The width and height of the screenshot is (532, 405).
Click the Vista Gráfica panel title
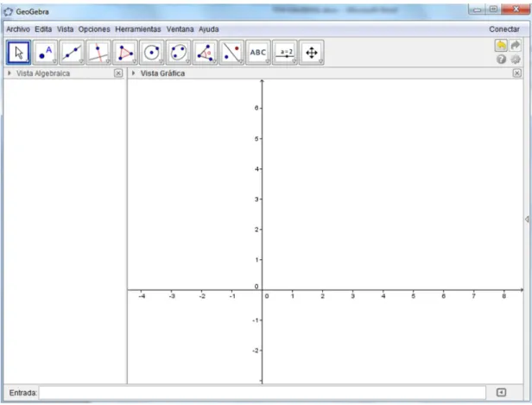click(x=162, y=73)
